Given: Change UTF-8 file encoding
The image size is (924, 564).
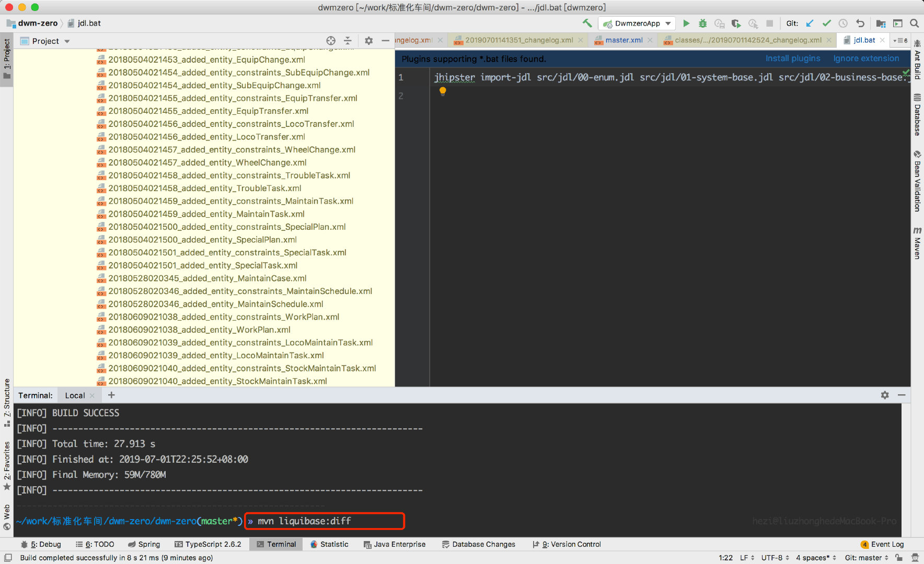Looking at the screenshot, I should coord(775,558).
